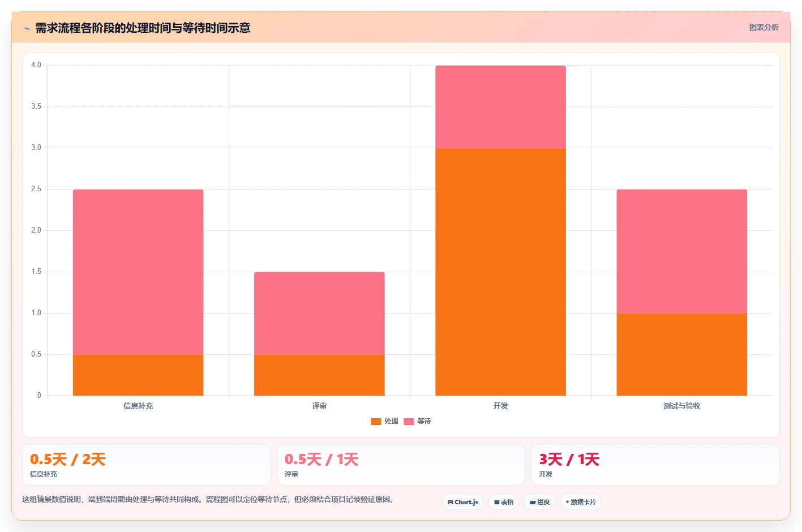Click the 信息补充 x-axis label
Screen dimensions: 802x532
(x=138, y=406)
